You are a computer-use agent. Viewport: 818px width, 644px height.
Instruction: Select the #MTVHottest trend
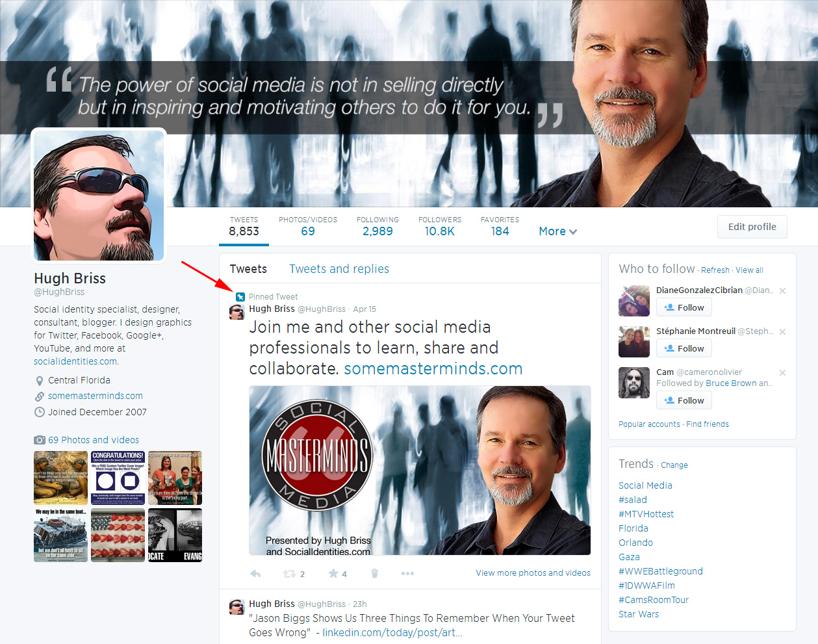pos(646,514)
